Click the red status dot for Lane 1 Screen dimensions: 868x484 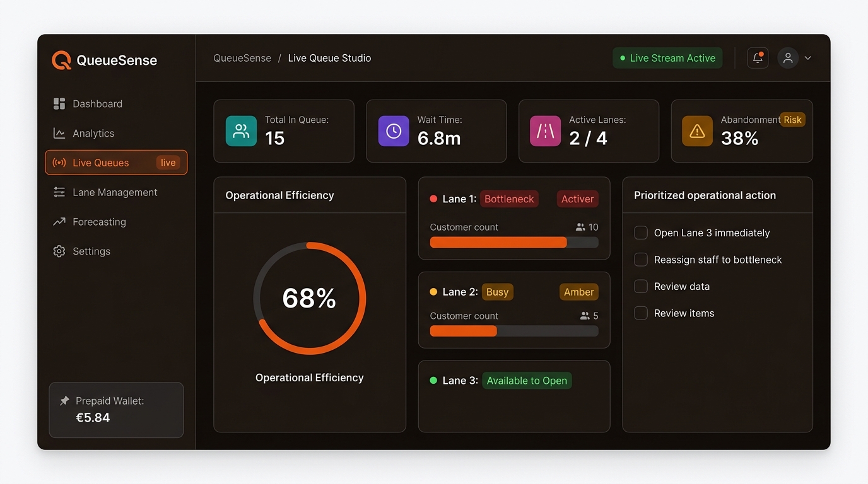433,199
